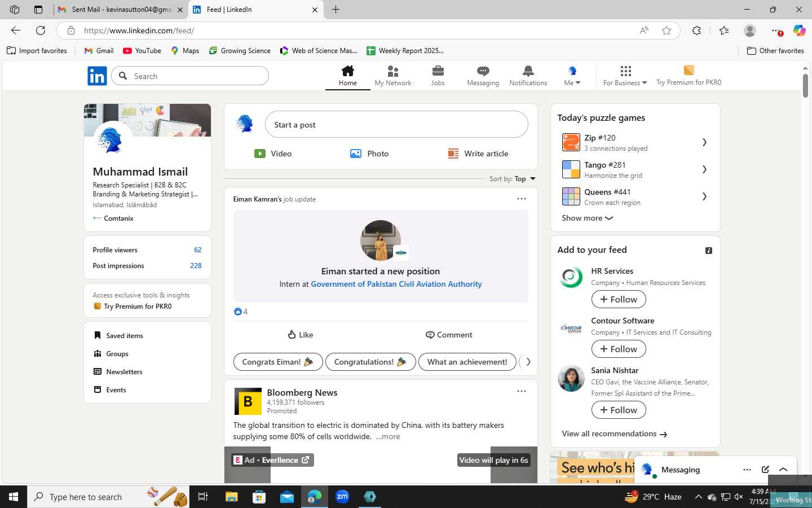Start the Write article editor
812x508 pixels.
478,154
